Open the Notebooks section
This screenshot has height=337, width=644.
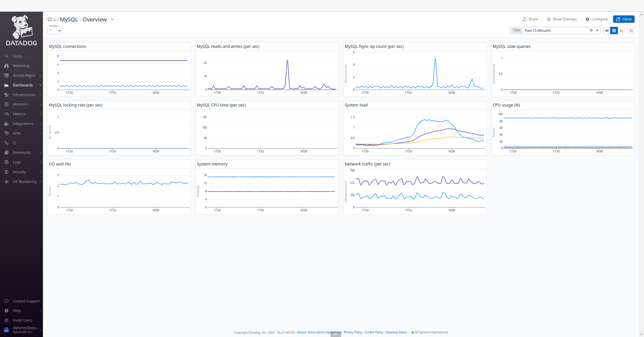[x=21, y=152]
